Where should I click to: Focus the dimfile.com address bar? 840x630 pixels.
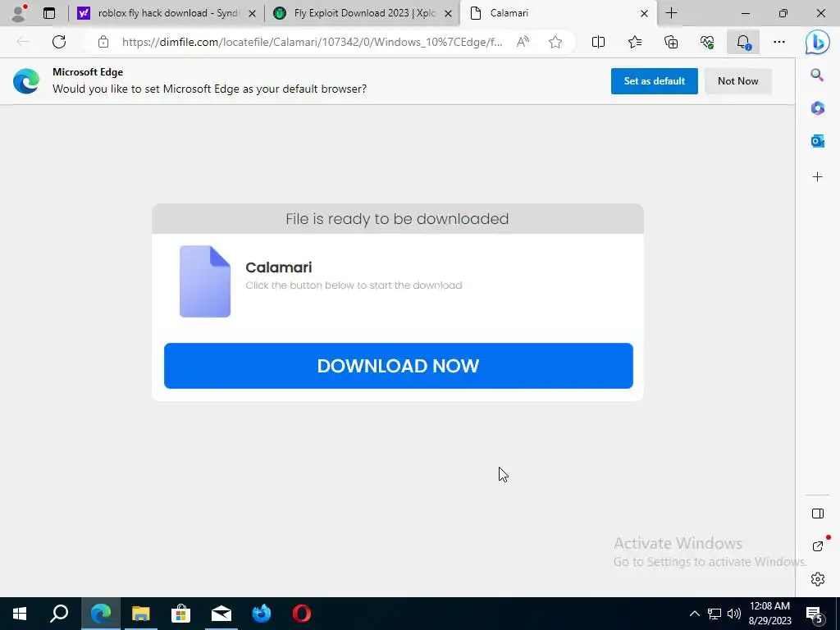(313, 42)
